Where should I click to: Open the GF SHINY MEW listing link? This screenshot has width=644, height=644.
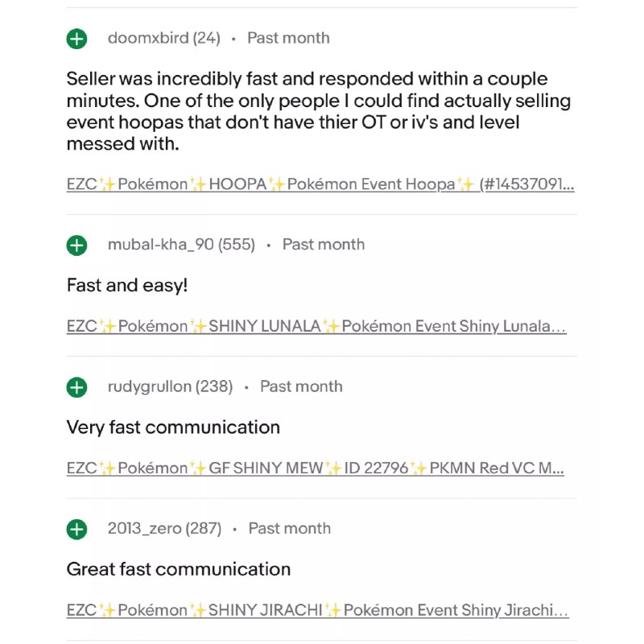(x=316, y=468)
